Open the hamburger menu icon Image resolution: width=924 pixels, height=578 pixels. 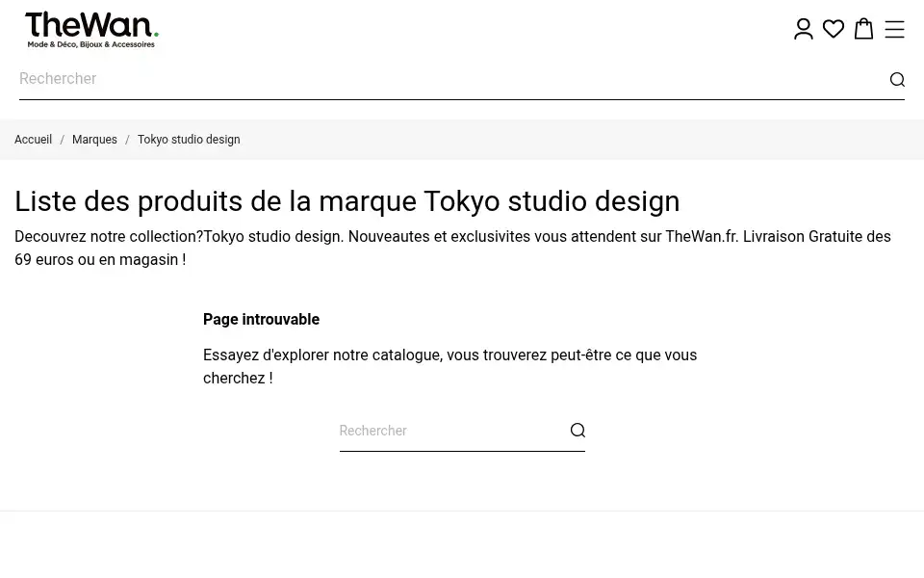[x=894, y=29]
